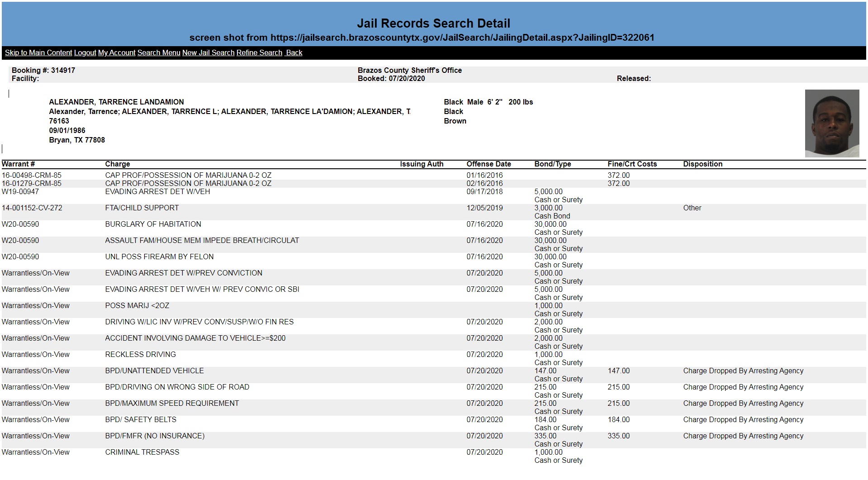Click the 147.00 fine for unattended vehicle
This screenshot has height=480, width=868.
pos(619,371)
